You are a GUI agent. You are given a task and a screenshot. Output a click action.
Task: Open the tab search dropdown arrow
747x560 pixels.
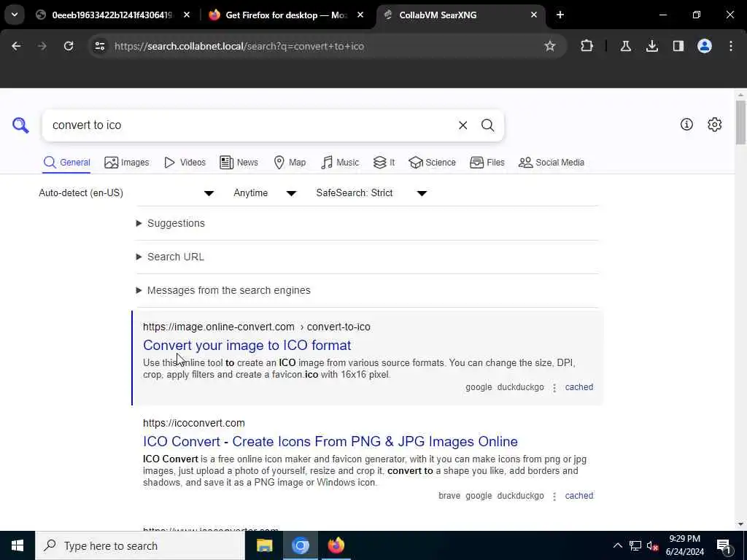[15, 15]
